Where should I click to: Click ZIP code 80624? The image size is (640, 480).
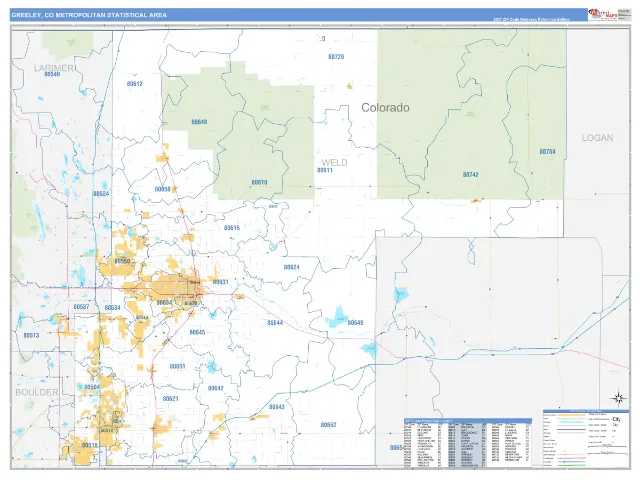(291, 267)
